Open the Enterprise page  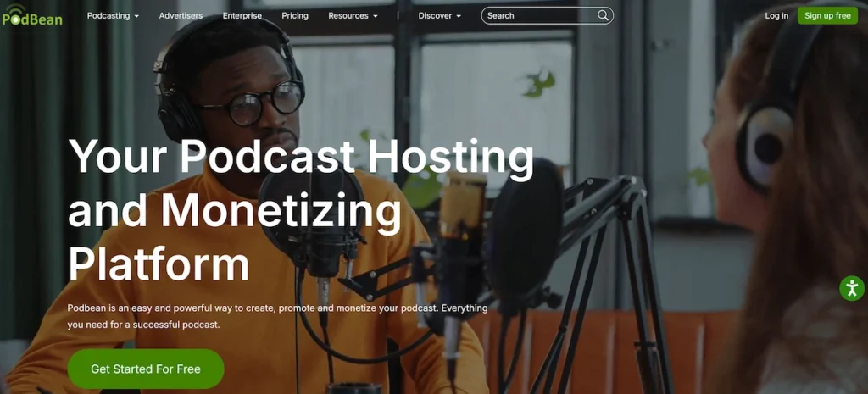(x=242, y=15)
